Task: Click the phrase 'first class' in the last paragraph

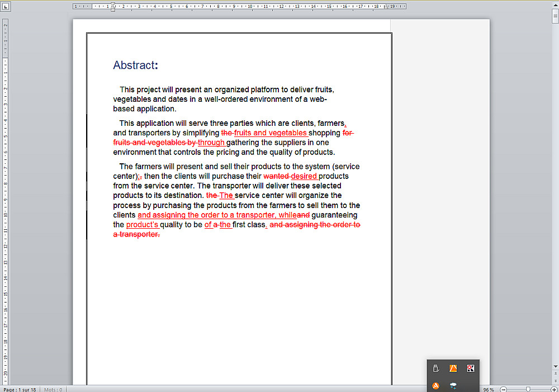Action: tap(249, 224)
